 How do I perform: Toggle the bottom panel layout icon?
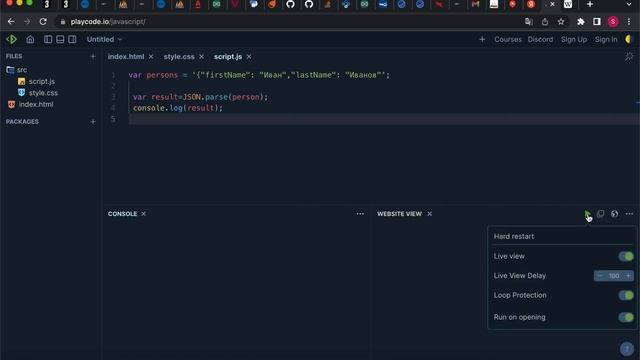click(x=60, y=39)
